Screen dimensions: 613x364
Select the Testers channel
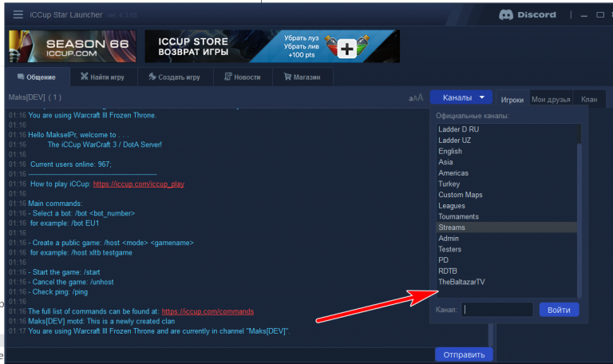tap(507, 249)
